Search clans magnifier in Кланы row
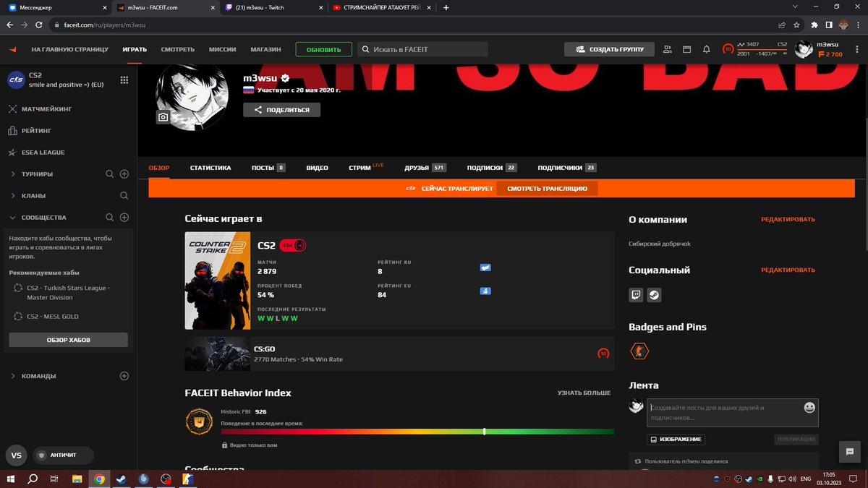This screenshot has height=488, width=868. tap(124, 196)
